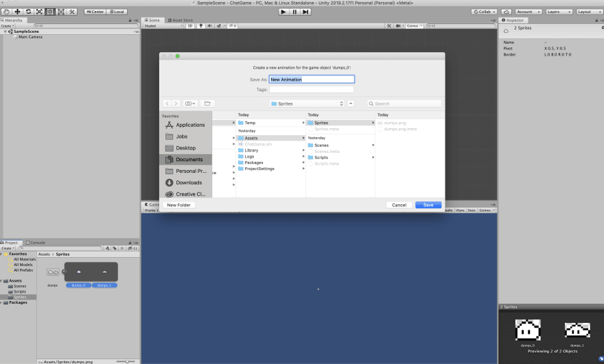Open the Hierarchy Create dropdown
This screenshot has width=604, height=364.
click(8, 26)
